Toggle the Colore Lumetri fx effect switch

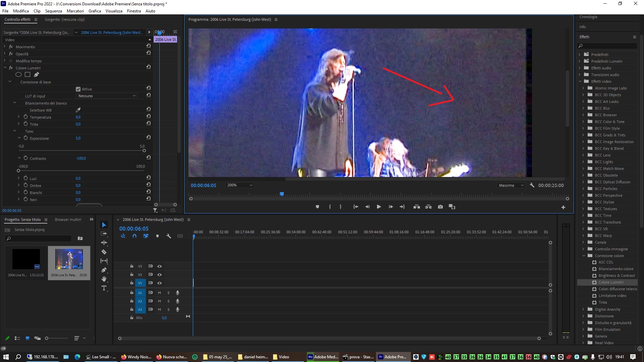[x=11, y=68]
